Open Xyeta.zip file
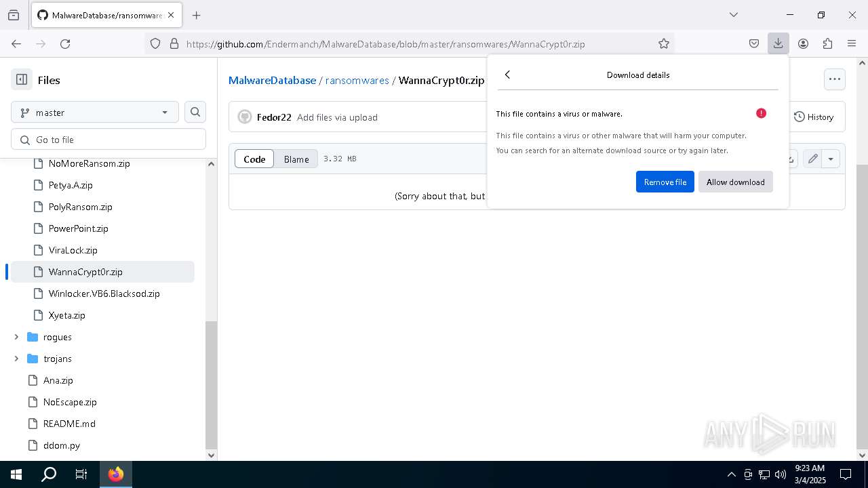Viewport: 868px width, 488px height. pos(66,315)
